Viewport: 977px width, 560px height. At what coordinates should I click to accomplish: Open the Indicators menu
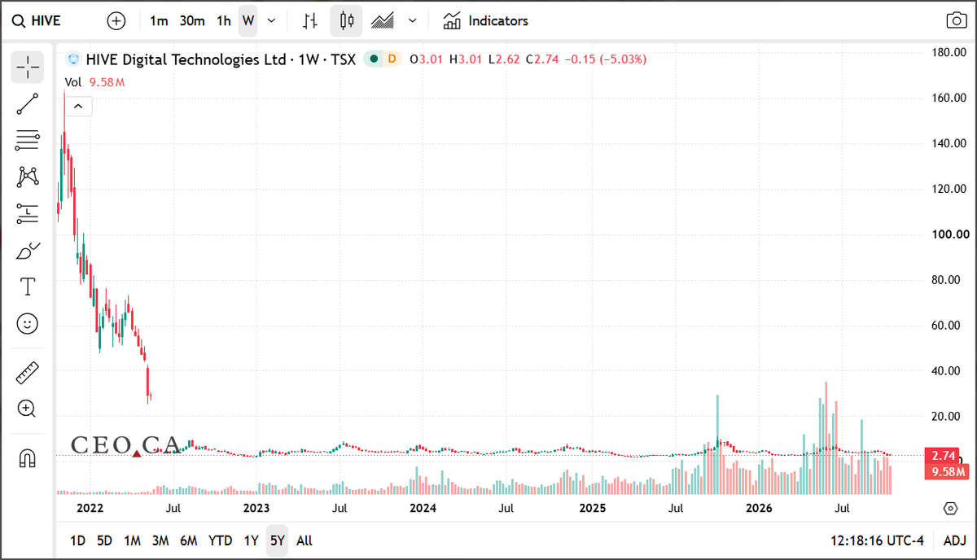[x=485, y=21]
